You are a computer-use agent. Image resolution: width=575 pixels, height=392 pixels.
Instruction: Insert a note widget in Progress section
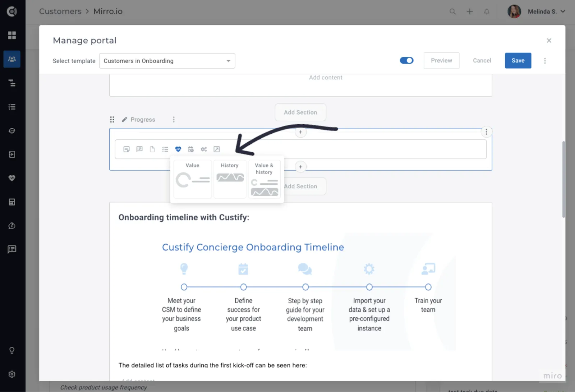pyautogui.click(x=126, y=149)
